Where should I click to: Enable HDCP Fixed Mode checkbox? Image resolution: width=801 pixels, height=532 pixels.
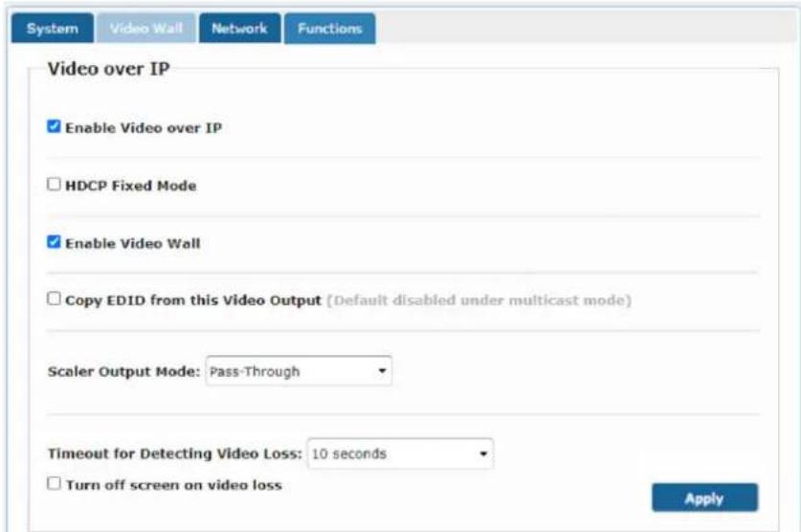coord(54,184)
